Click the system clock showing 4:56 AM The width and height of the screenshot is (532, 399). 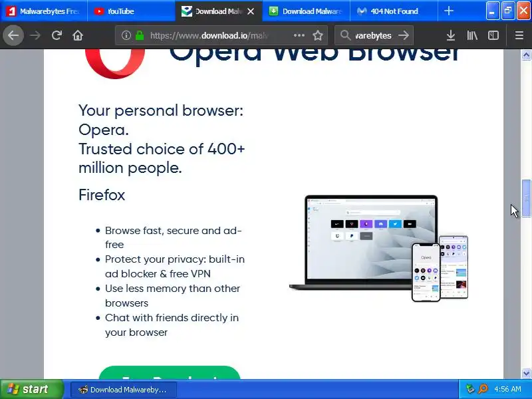(507, 389)
